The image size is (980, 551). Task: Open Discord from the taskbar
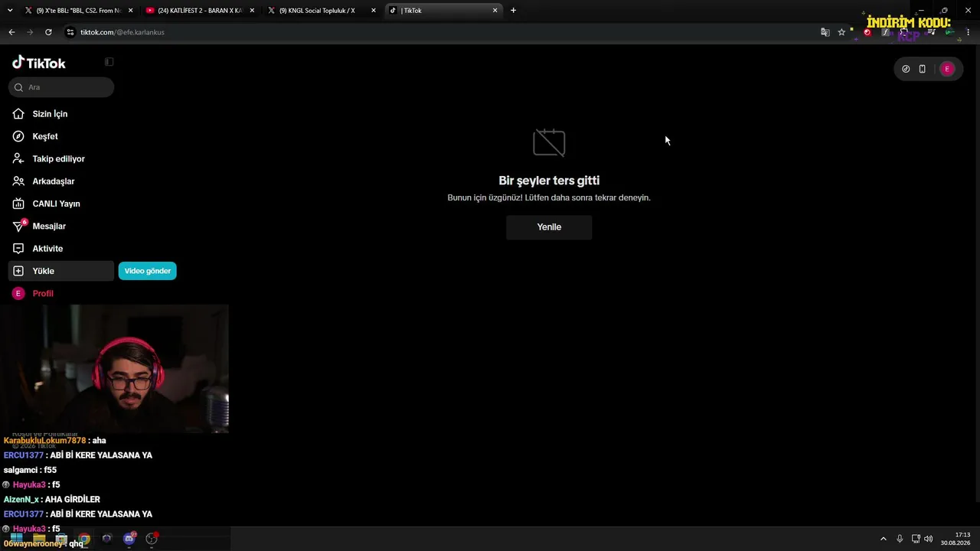point(129,539)
